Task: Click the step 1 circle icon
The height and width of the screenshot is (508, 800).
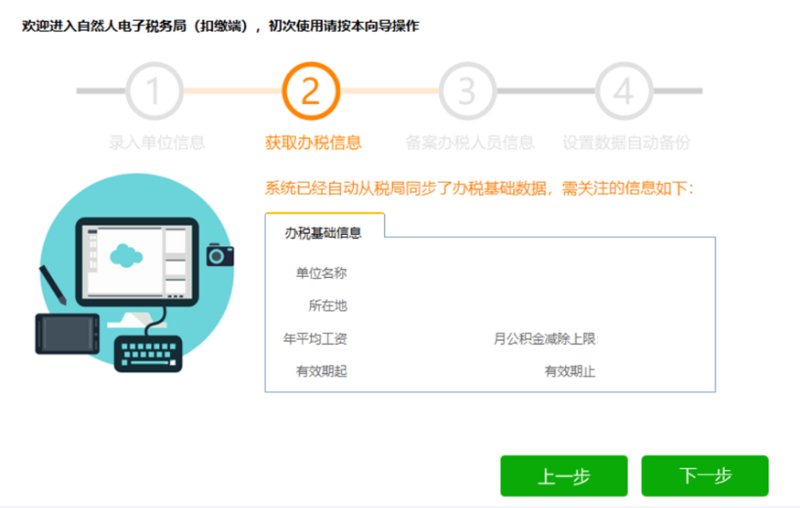Action: [154, 92]
